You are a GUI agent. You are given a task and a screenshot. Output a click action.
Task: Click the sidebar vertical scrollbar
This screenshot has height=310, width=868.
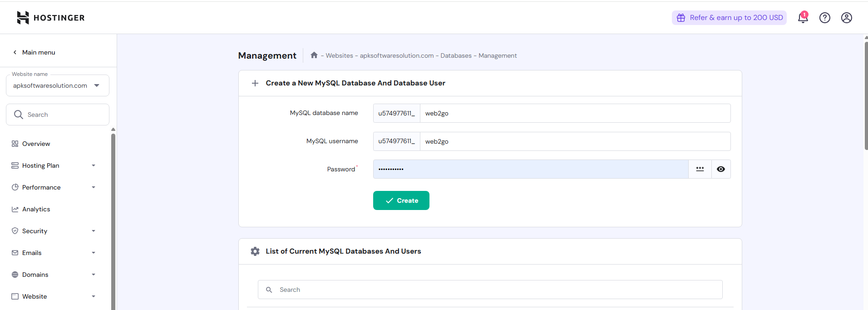click(113, 218)
